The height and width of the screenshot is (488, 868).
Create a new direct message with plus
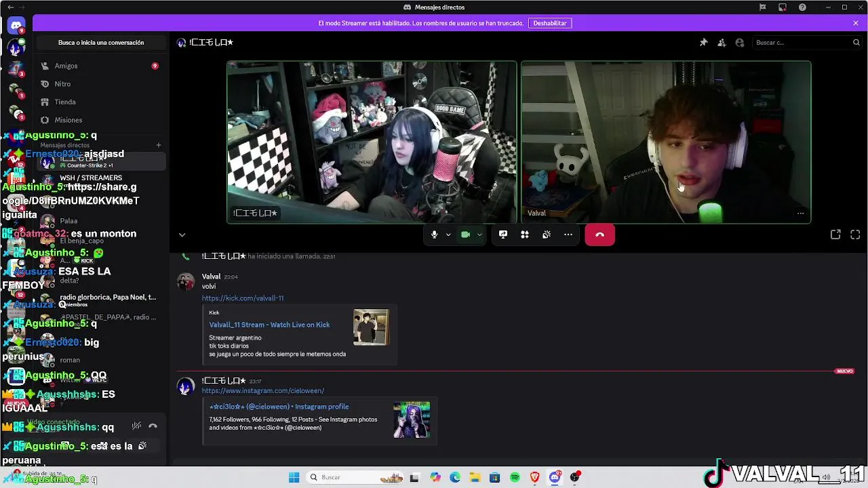pos(159,145)
